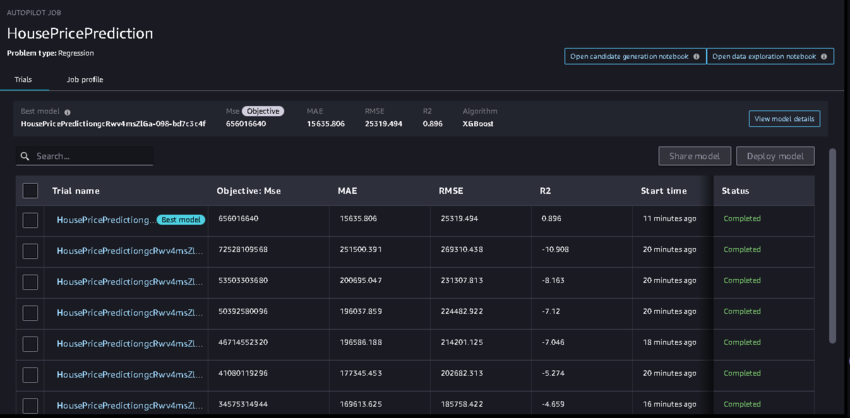Click start time '16 minutes ago'
Screen dimensions: 850x418
click(669, 404)
